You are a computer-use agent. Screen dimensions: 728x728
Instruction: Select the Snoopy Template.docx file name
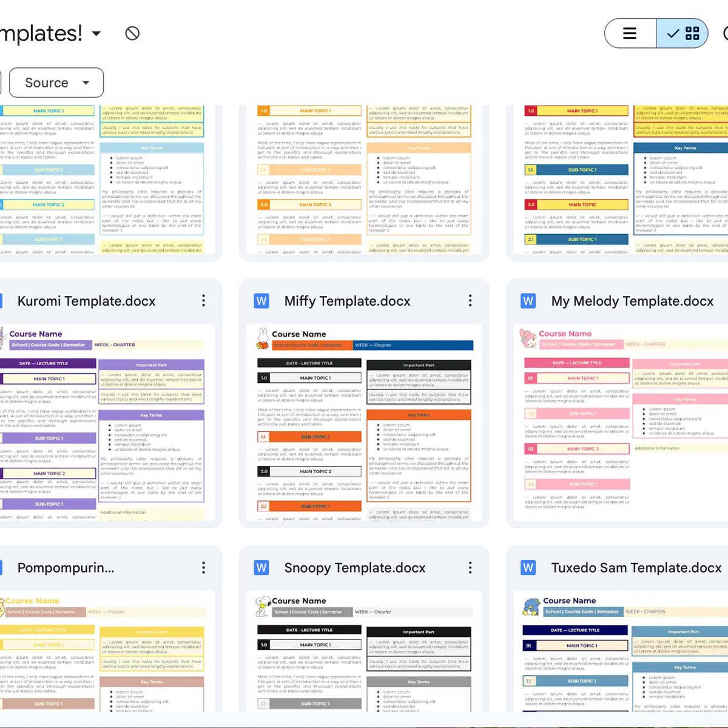click(x=355, y=568)
